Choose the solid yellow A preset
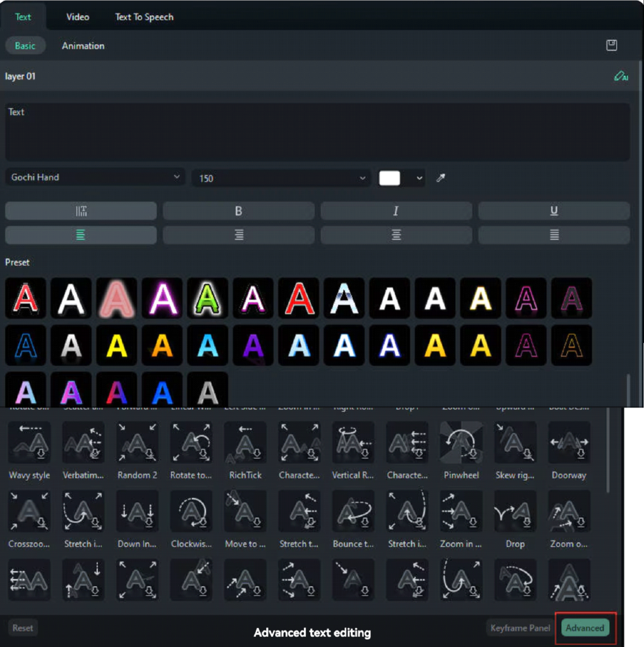 (x=117, y=345)
